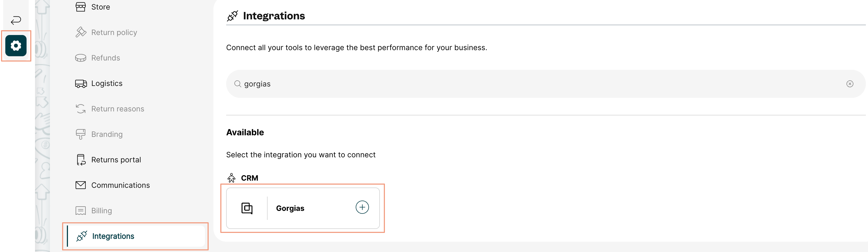
Task: Open the Return policy menu item
Action: (114, 32)
